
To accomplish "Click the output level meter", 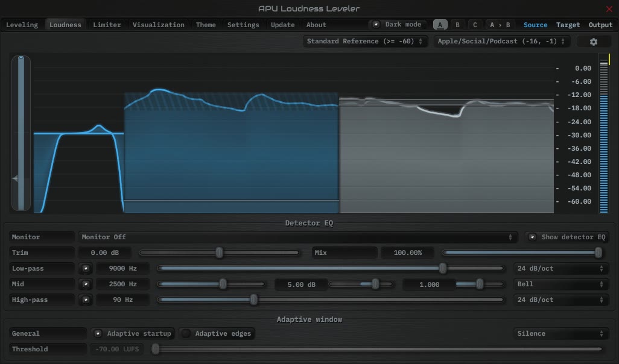I will (x=604, y=134).
